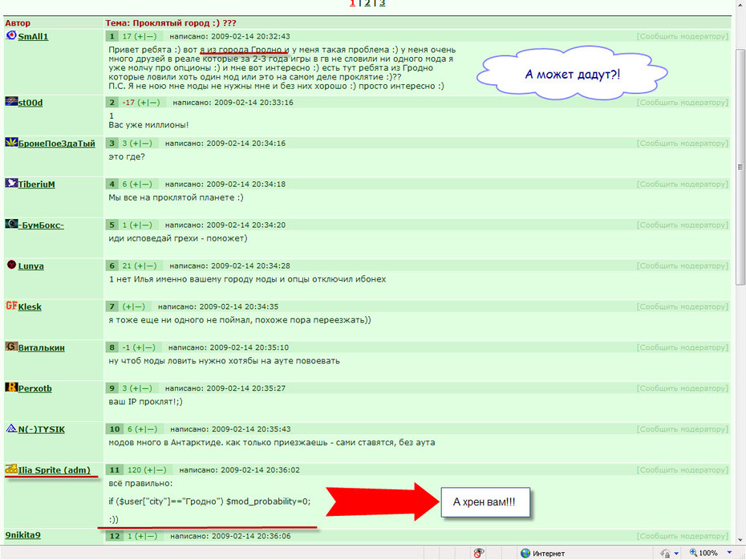
Task: Open БронеПоеЗдаТый user profile
Action: [x=57, y=144]
